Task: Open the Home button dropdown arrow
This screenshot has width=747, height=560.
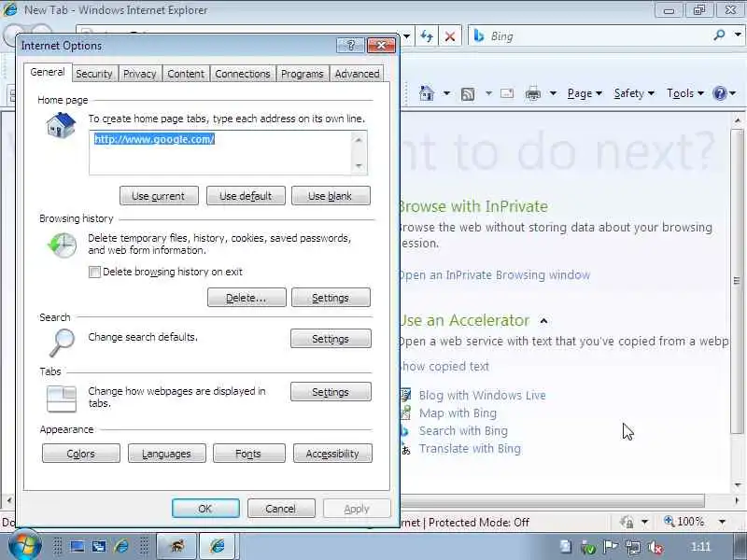Action: 446,93
